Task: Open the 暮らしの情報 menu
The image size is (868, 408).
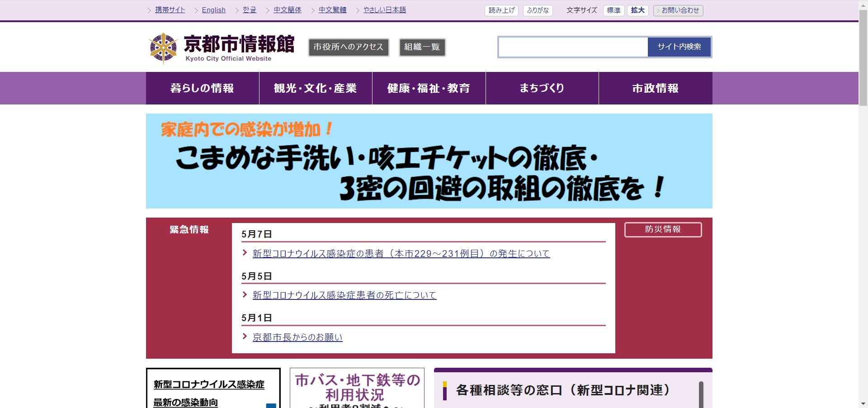Action: pos(202,88)
